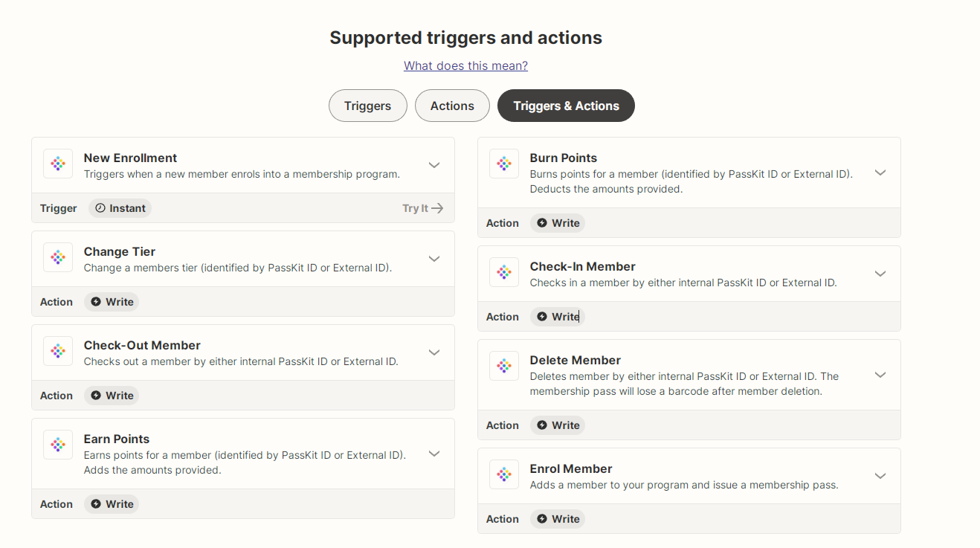Click the PassKit icon beside Check-Out Member

58,351
